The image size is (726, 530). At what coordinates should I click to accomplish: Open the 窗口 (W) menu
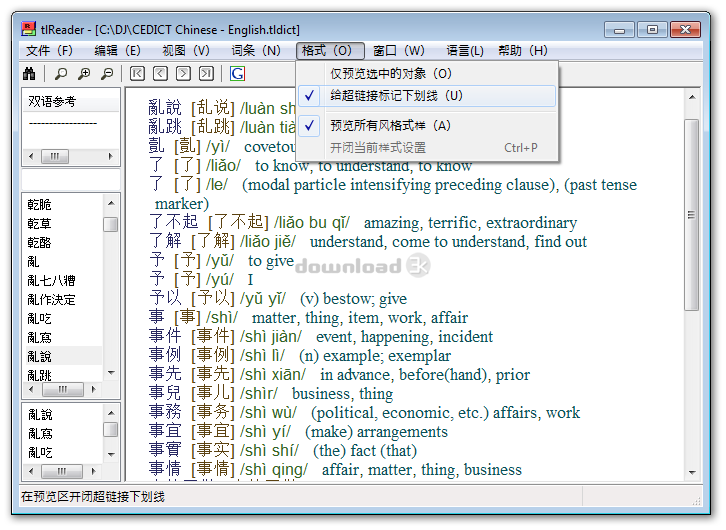(399, 50)
